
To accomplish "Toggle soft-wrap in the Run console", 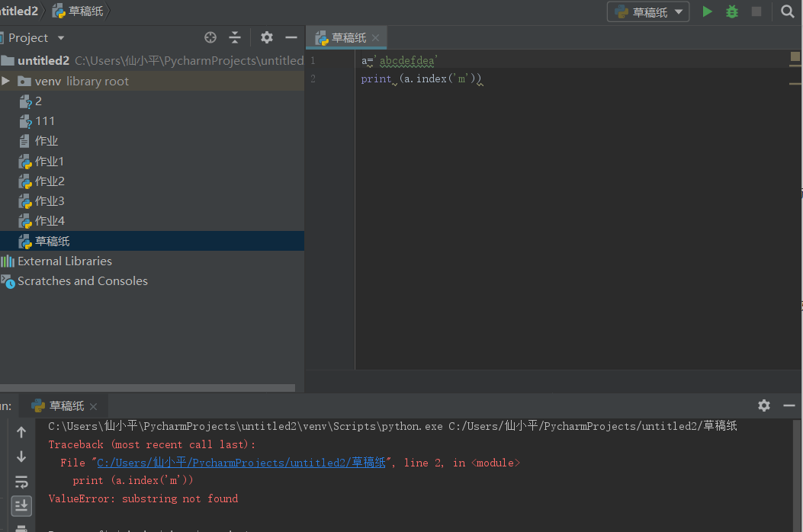I will (21, 482).
